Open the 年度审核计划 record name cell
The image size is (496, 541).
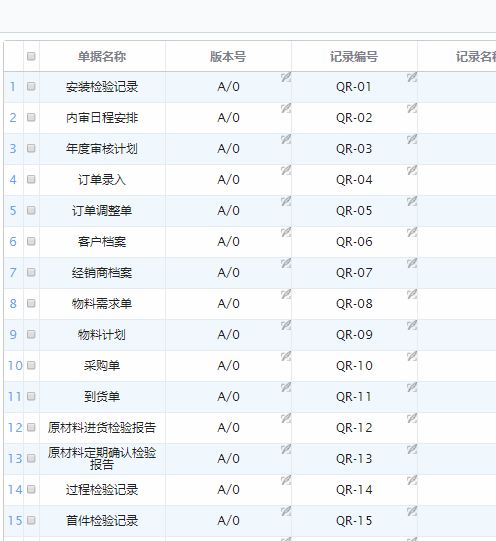point(102,149)
